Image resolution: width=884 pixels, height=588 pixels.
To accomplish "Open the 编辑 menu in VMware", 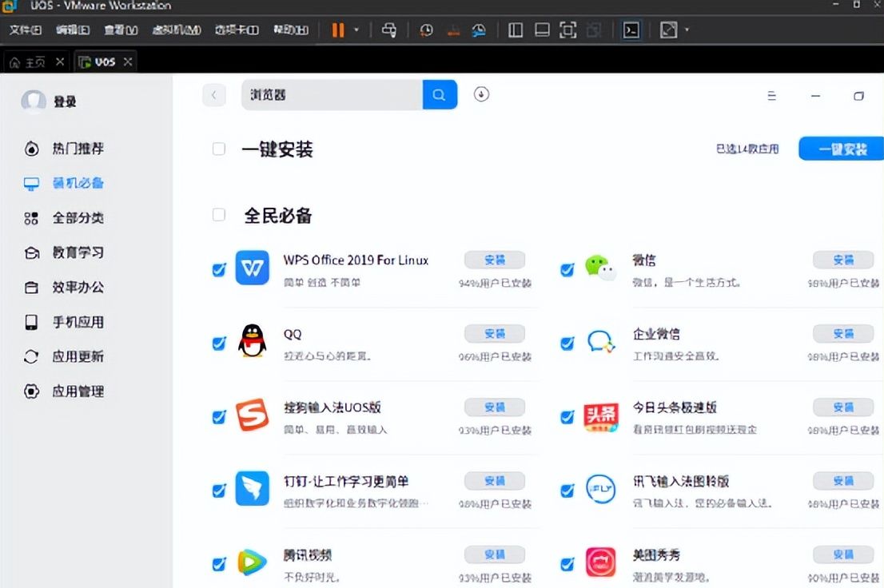I will 73,30.
